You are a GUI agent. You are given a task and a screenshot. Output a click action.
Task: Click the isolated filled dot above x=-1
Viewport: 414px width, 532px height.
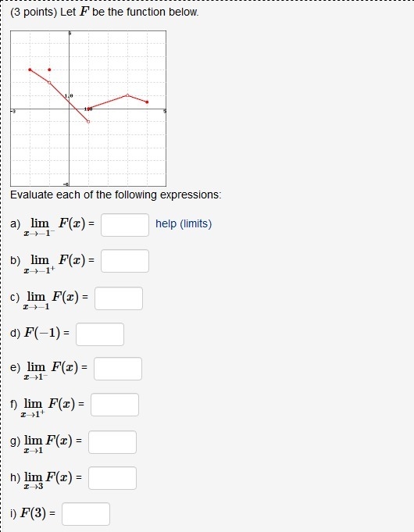49,70
